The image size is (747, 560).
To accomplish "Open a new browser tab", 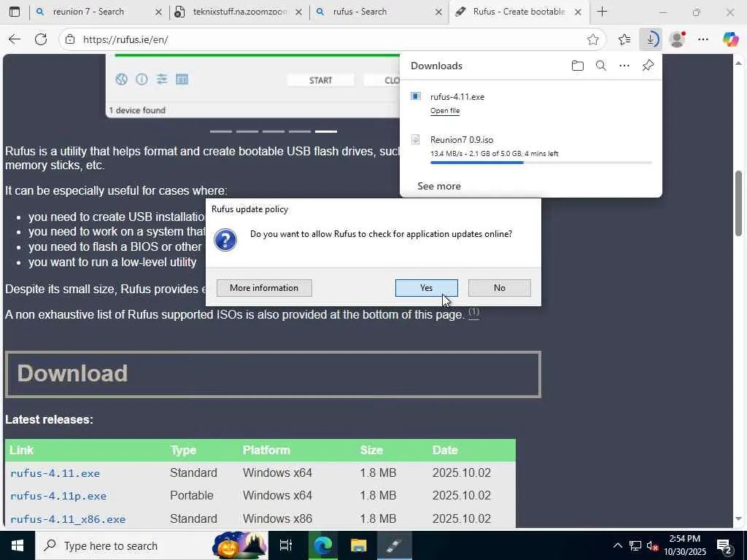I will point(602,12).
